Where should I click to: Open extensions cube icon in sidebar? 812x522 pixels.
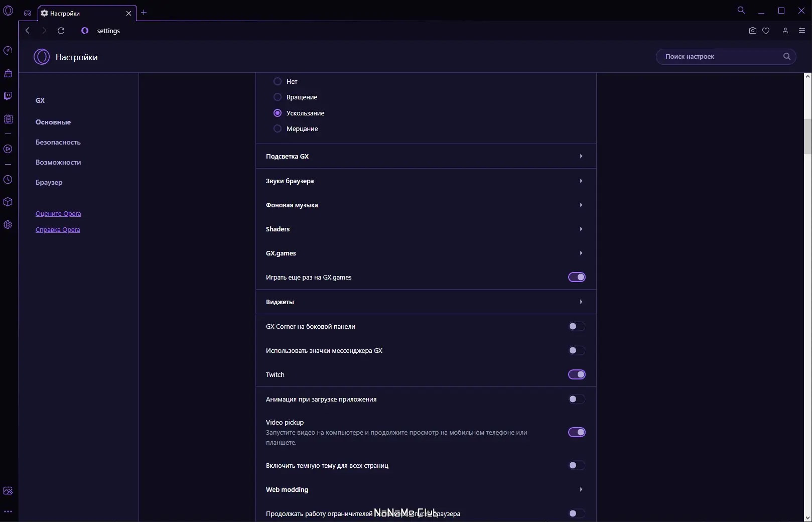point(8,202)
